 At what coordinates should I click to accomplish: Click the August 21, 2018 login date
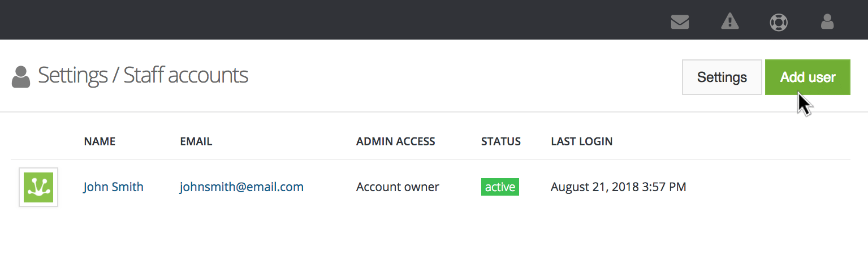[618, 187]
